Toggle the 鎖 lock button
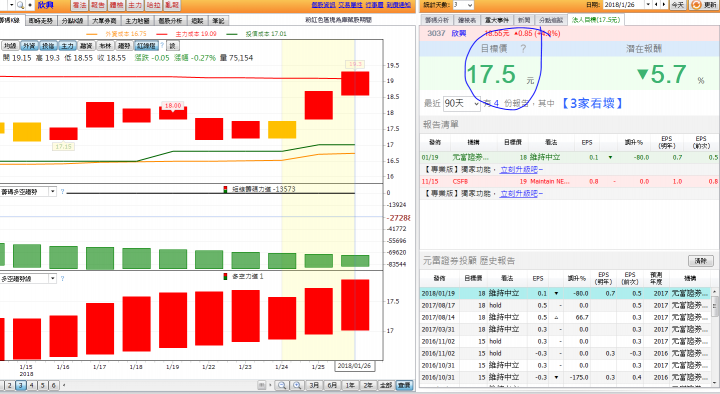The image size is (720, 394). (172, 45)
